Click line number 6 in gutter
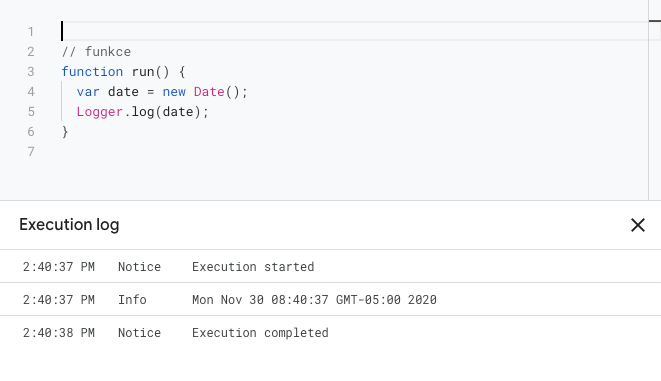 coord(31,132)
